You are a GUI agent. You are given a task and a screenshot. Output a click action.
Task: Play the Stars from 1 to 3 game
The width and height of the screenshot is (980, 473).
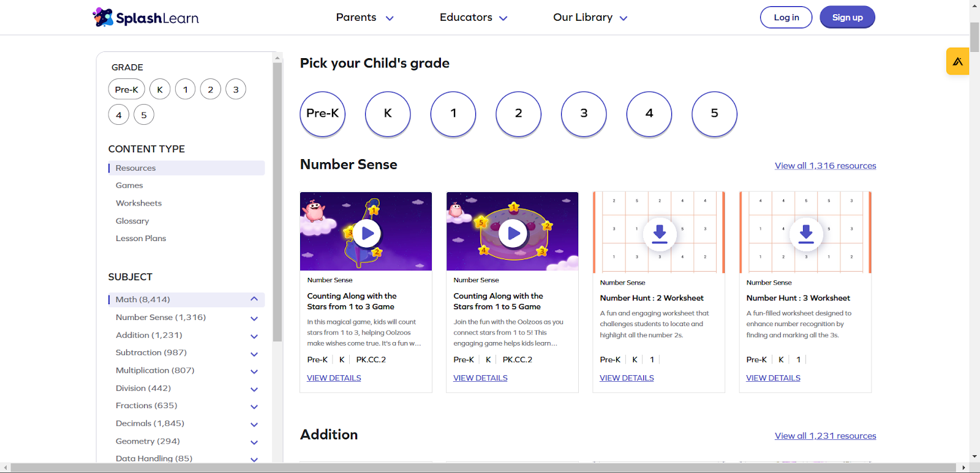tap(366, 233)
